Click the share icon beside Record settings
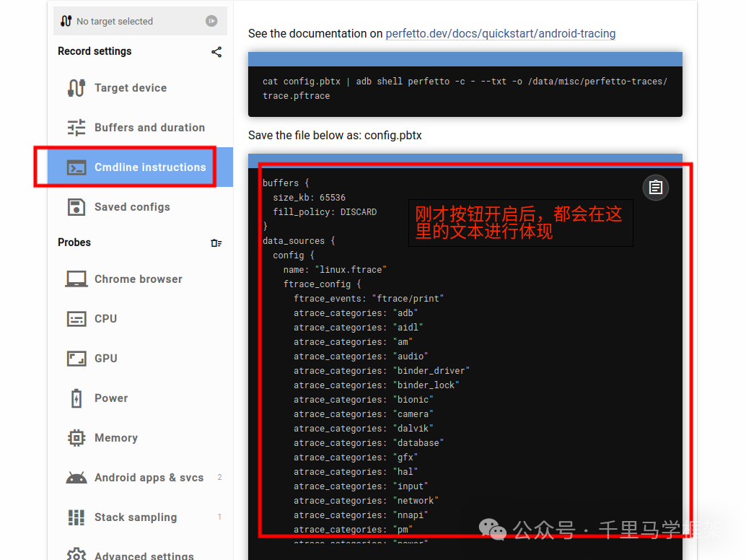The height and width of the screenshot is (560, 746). [216, 52]
